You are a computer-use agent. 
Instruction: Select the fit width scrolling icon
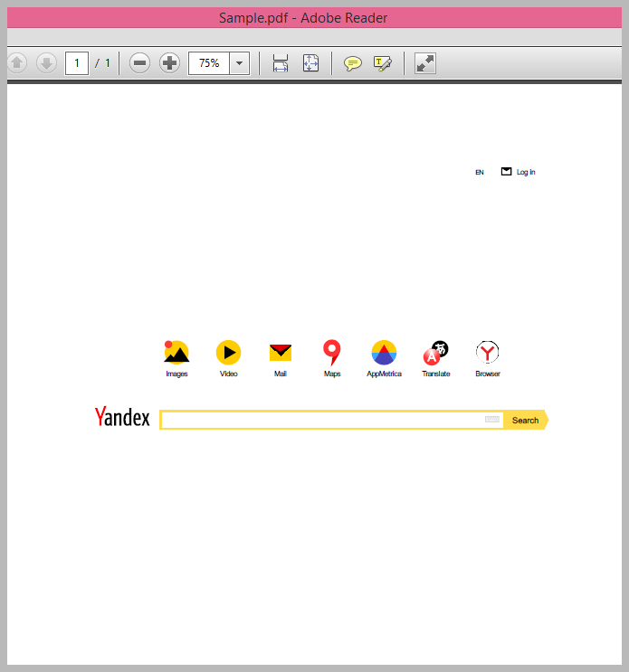[x=281, y=63]
